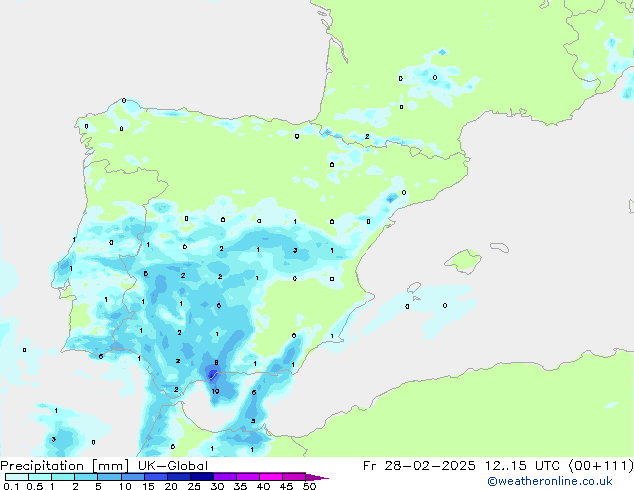Pick the 1–2 mm legend color box
Screen dimensions: 634x490
[63, 477]
